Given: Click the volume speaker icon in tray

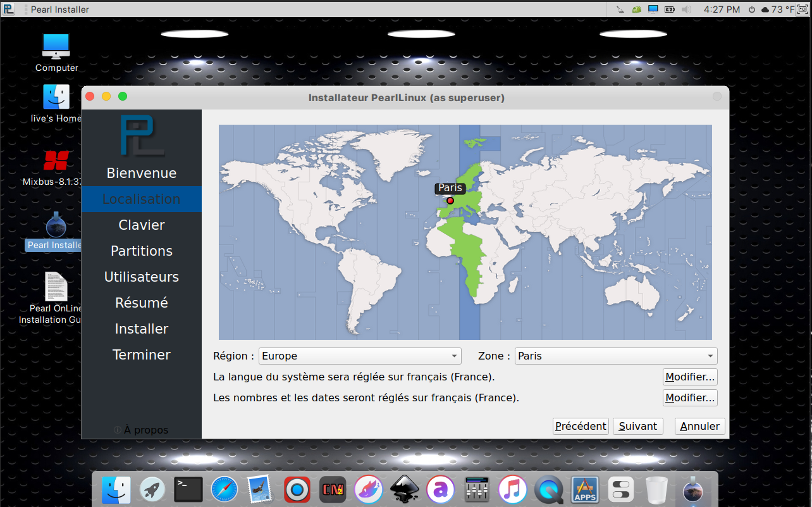Looking at the screenshot, I should pyautogui.click(x=687, y=9).
